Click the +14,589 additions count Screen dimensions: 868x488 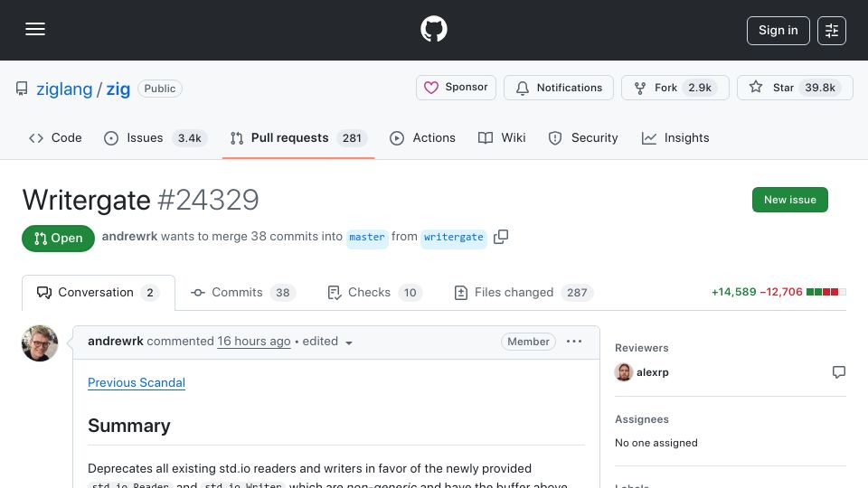click(x=733, y=292)
